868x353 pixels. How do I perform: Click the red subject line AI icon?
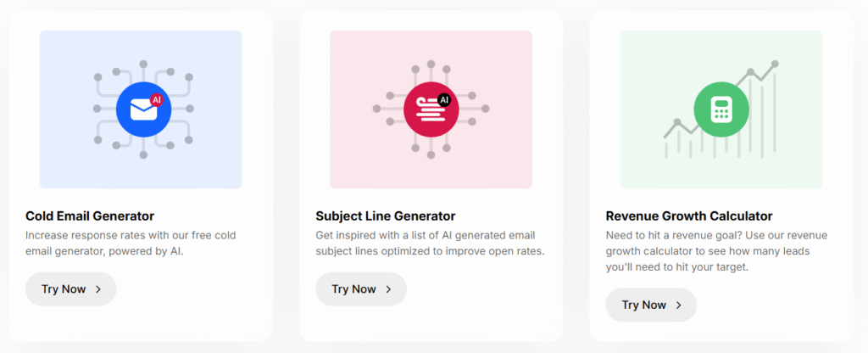(431, 109)
